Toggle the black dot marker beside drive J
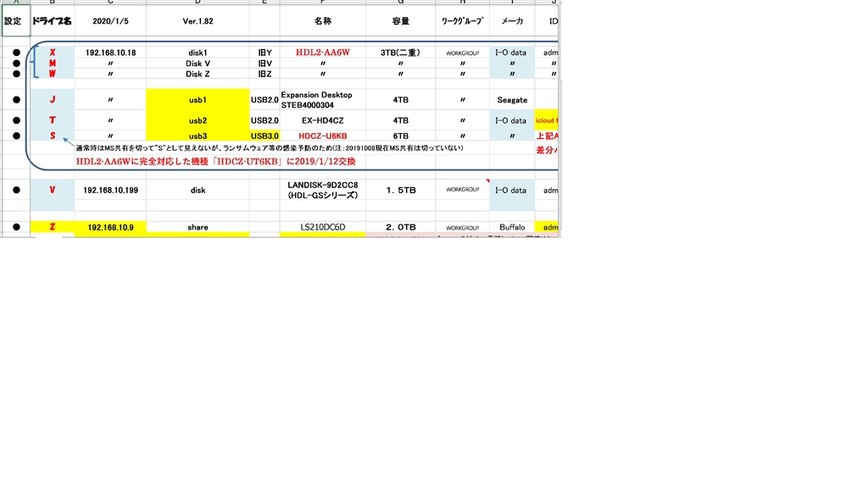This screenshot has height=488, width=868. [15, 99]
